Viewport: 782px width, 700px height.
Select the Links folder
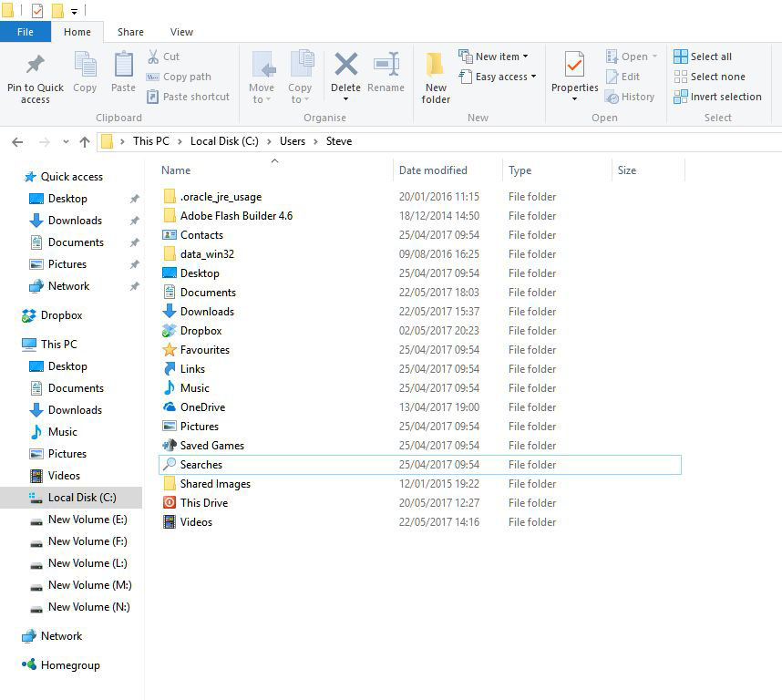click(x=192, y=369)
